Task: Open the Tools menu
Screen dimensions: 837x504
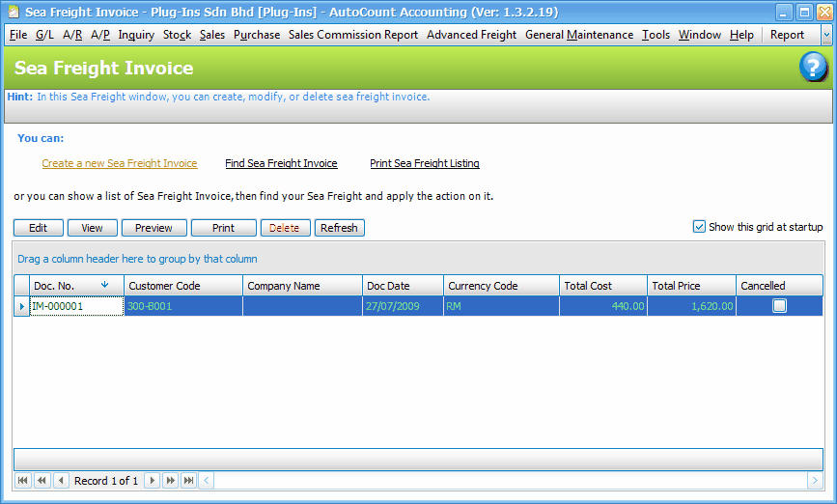Action: coord(656,35)
